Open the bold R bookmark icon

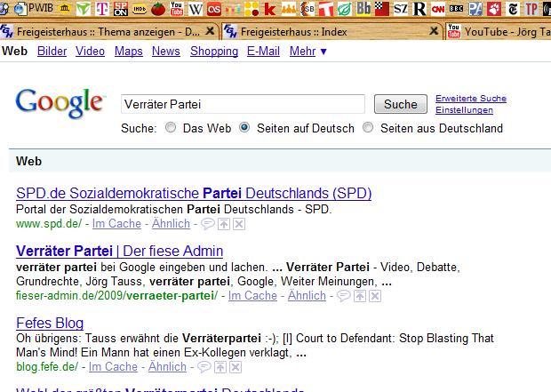coord(419,9)
